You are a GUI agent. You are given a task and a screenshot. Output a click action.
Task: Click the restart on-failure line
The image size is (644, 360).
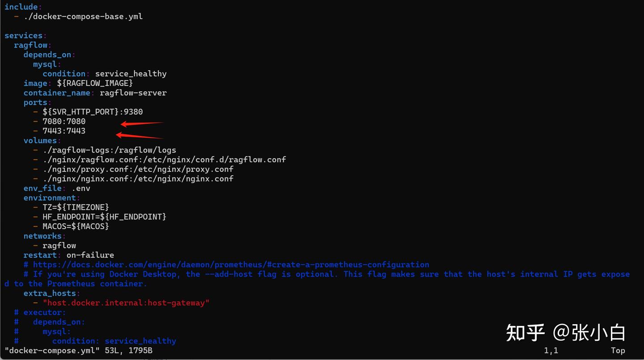69,255
